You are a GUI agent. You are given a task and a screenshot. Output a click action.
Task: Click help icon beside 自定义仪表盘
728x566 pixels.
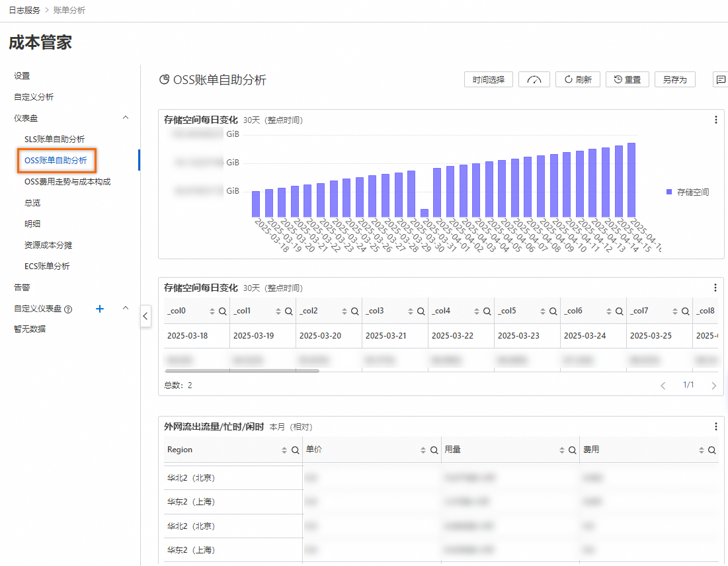[68, 309]
